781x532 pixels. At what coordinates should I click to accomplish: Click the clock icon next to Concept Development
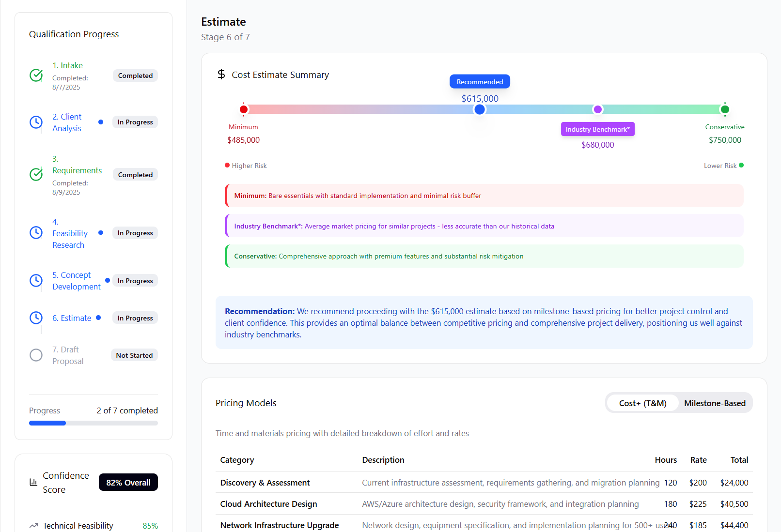[x=36, y=281]
